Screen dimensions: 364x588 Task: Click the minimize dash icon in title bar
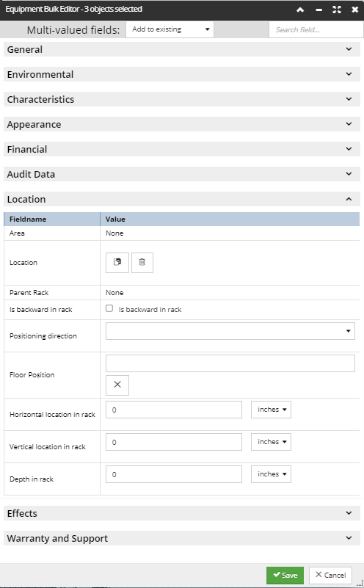318,10
